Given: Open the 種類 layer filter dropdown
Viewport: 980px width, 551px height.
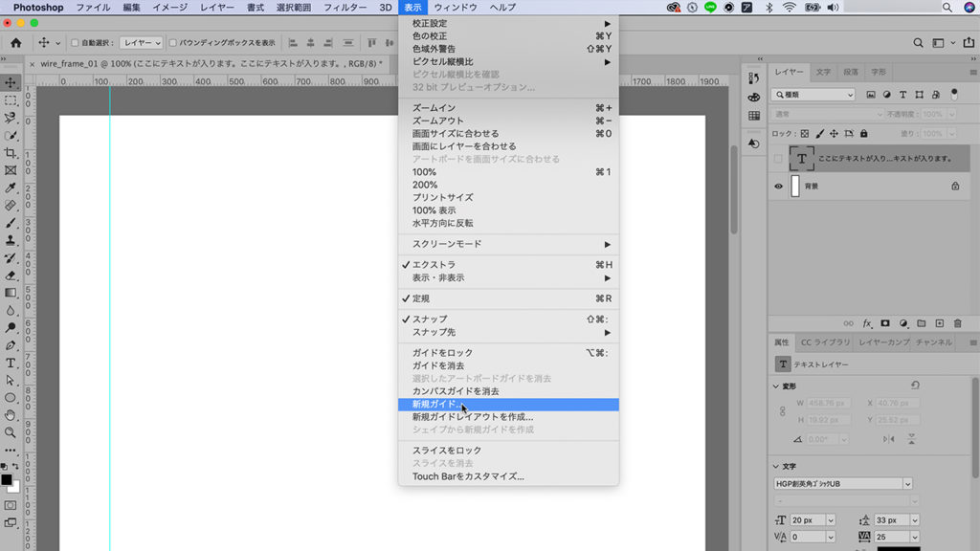Looking at the screenshot, I should click(x=813, y=95).
